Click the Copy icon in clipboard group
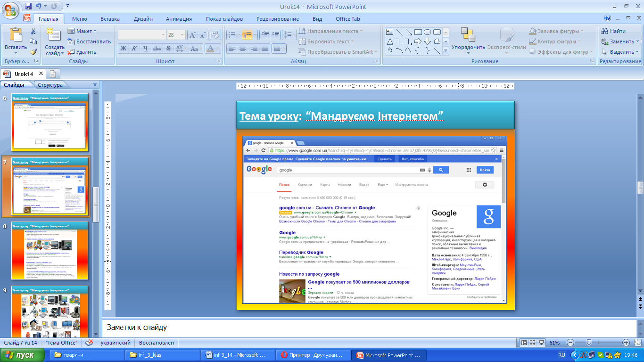This screenshot has width=644, height=362. coord(33,41)
